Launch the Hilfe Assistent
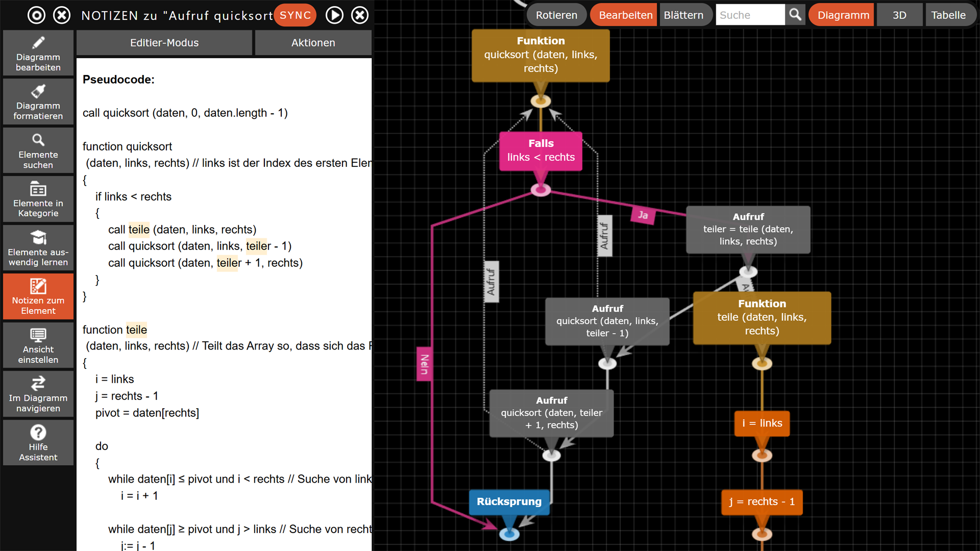Viewport: 980px width, 551px height. pos(38,442)
